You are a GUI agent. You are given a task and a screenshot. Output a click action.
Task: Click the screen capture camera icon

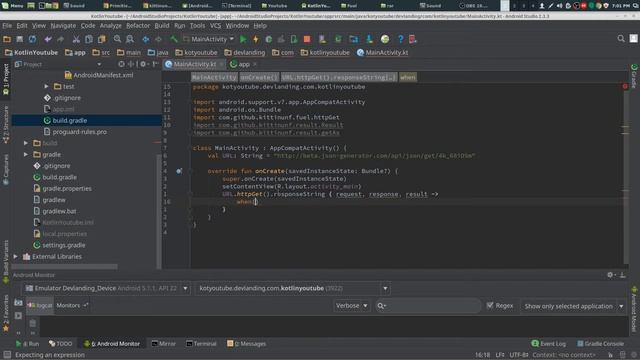(18, 302)
